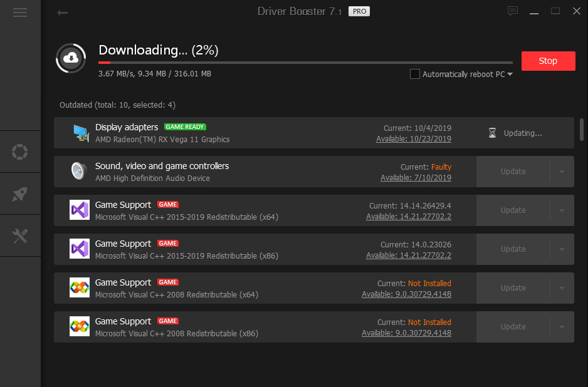Open the Tools wrench icon in sidebar
Image resolution: width=588 pixels, height=387 pixels.
19,235
